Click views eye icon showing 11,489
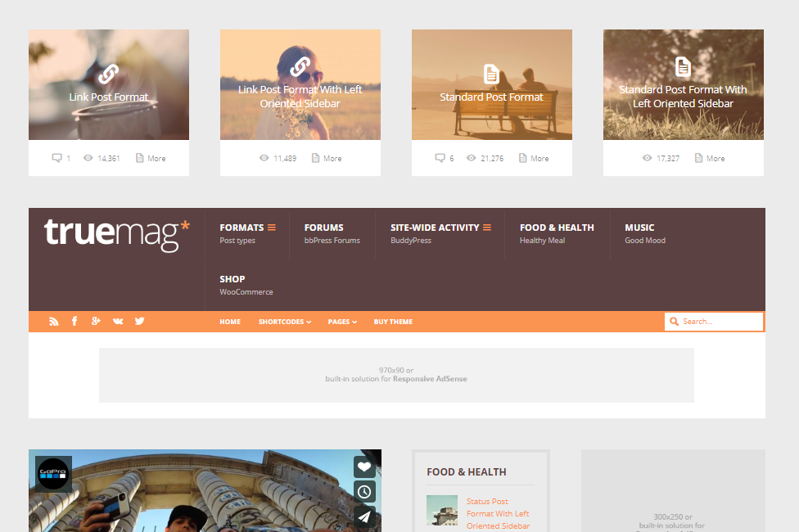799x532 pixels. tap(264, 158)
